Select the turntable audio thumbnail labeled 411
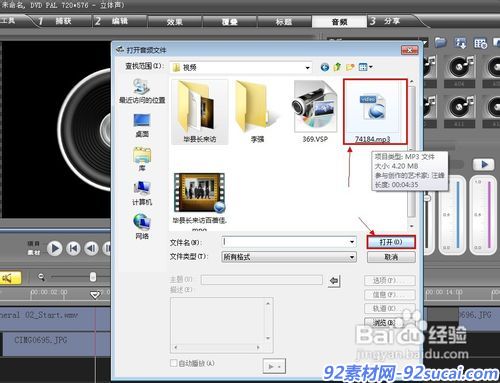500x383 pixels. pyautogui.click(x=459, y=111)
